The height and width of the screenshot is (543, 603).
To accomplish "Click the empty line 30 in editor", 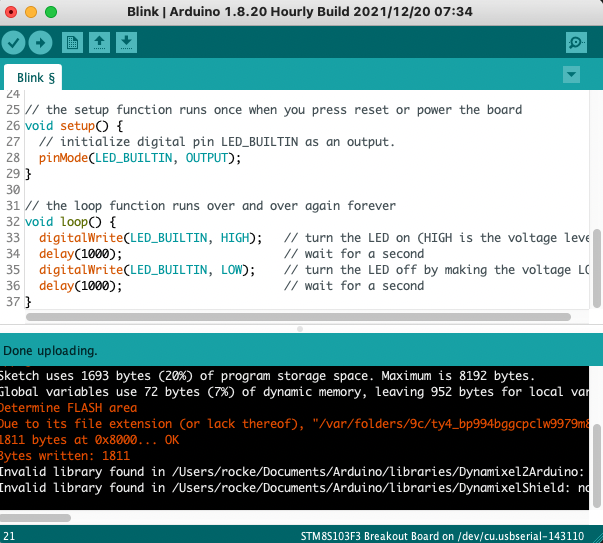I will [306, 190].
